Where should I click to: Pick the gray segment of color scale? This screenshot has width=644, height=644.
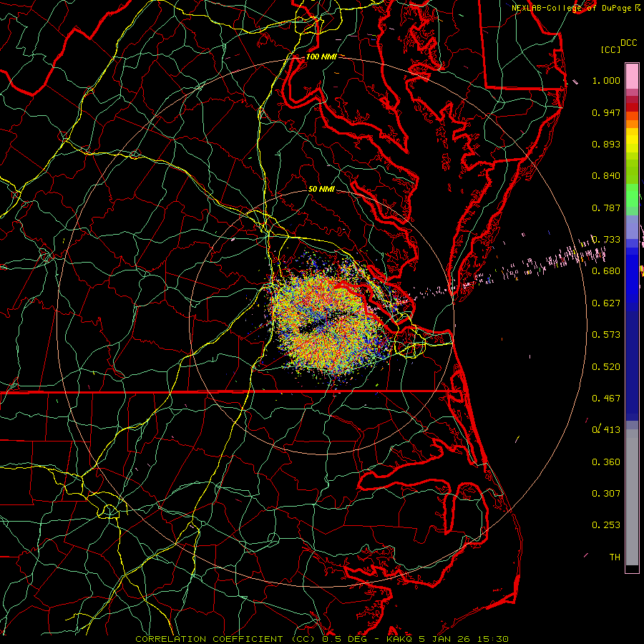coord(632,497)
